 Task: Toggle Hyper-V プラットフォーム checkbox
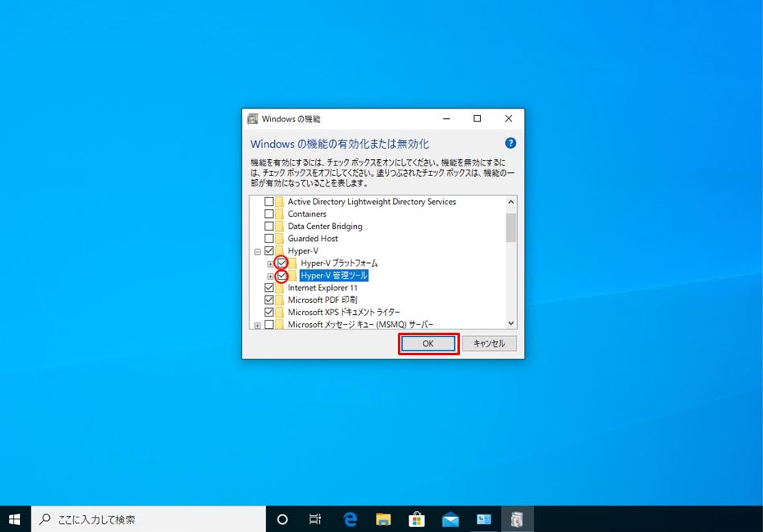pos(281,263)
